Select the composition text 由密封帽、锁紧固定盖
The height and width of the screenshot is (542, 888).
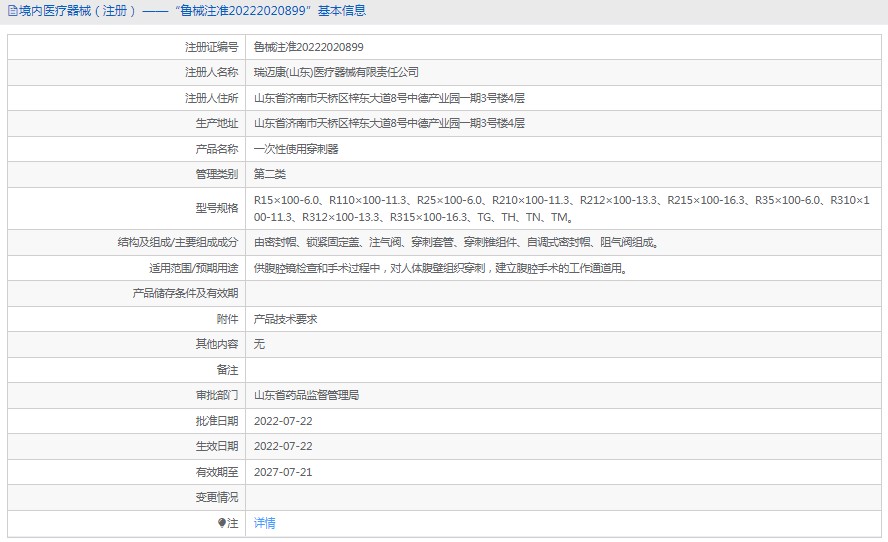[x=456, y=242]
